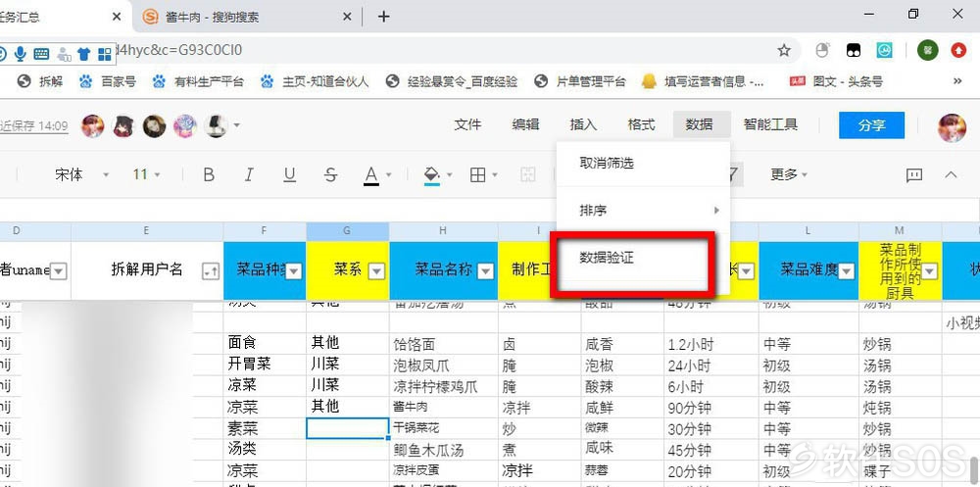Click the shirt skin icon in input toolbar

point(83,54)
